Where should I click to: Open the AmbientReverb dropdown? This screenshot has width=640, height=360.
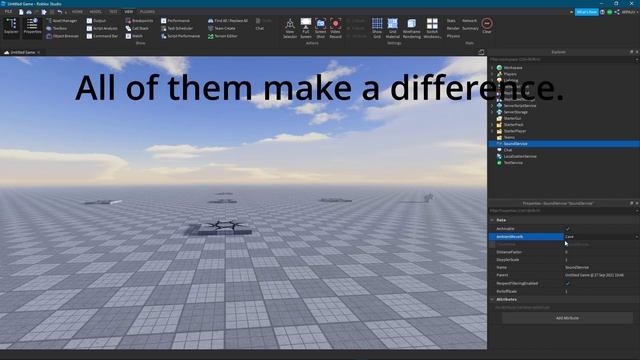click(636, 237)
